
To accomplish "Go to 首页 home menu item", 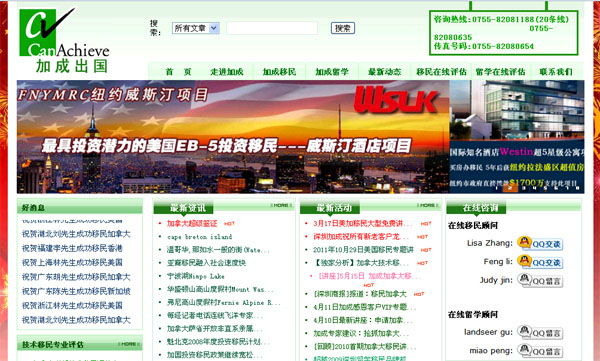I will pos(178,72).
